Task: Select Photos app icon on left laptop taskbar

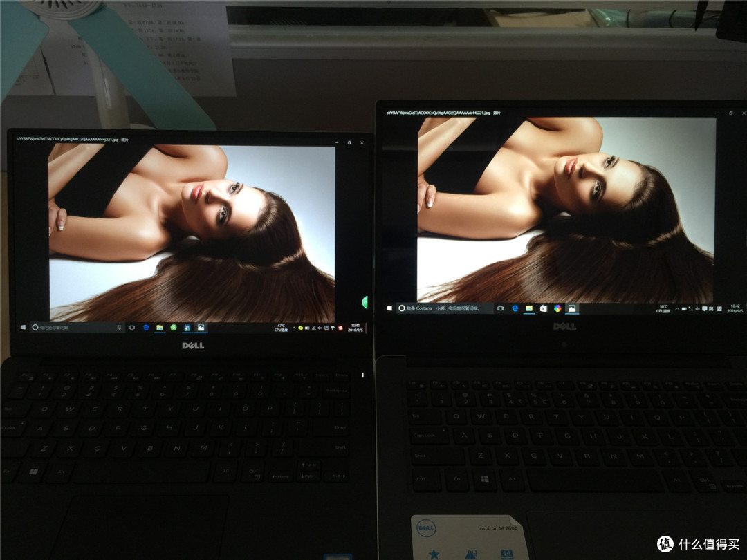Action: tap(201, 328)
